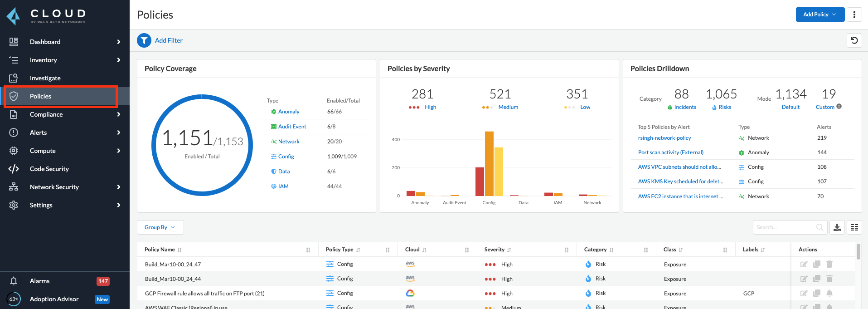Screen dimensions: 868x309
Task: Delete the Build_Mar10-00_24_47 policy via trash icon
Action: click(x=829, y=264)
